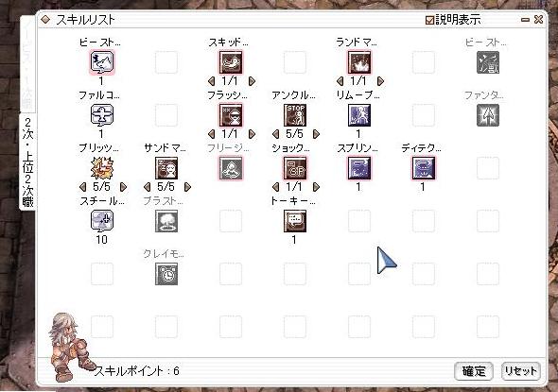This screenshot has height=392, width=558.
Task: Switch to the faded 1次職 tab
Action: [x=27, y=64]
